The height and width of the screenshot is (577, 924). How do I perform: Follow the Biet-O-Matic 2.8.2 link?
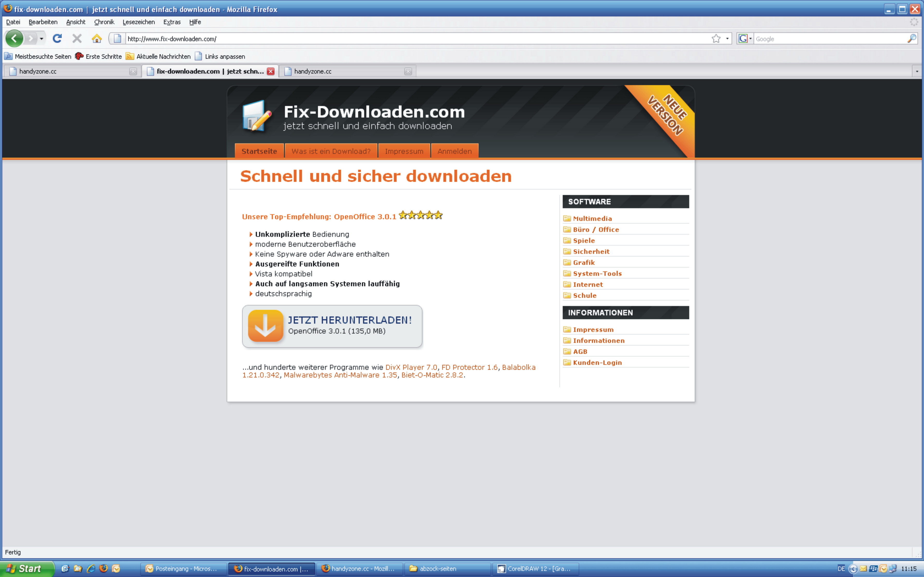coord(432,375)
